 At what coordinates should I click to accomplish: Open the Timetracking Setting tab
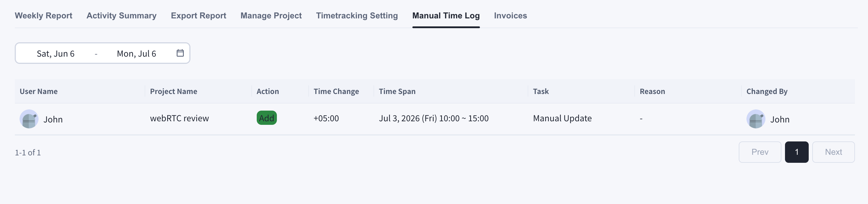(x=357, y=15)
